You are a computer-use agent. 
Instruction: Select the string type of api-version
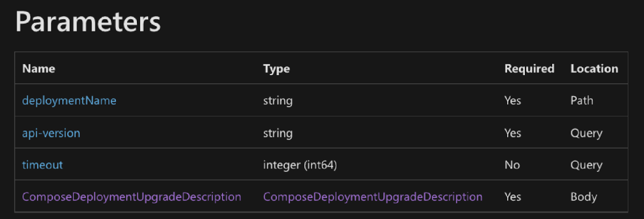click(x=277, y=133)
